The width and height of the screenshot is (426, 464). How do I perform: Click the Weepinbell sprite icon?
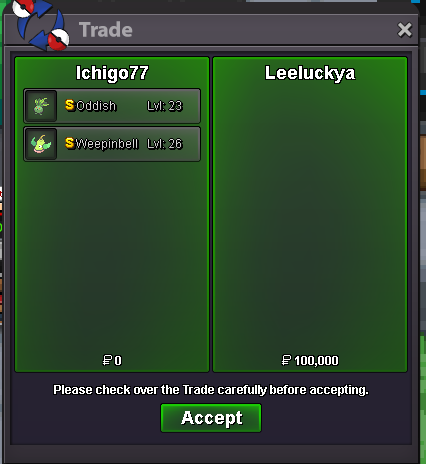coord(41,144)
